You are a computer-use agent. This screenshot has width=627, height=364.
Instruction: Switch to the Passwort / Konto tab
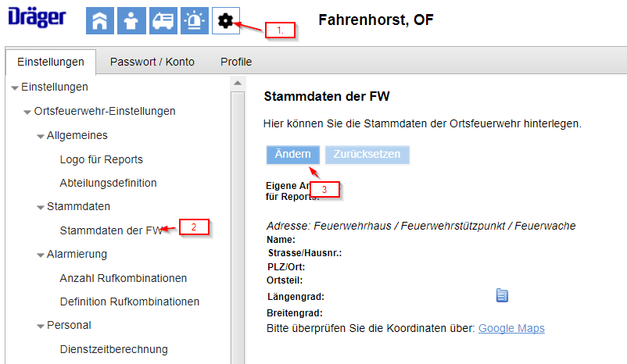pyautogui.click(x=152, y=62)
